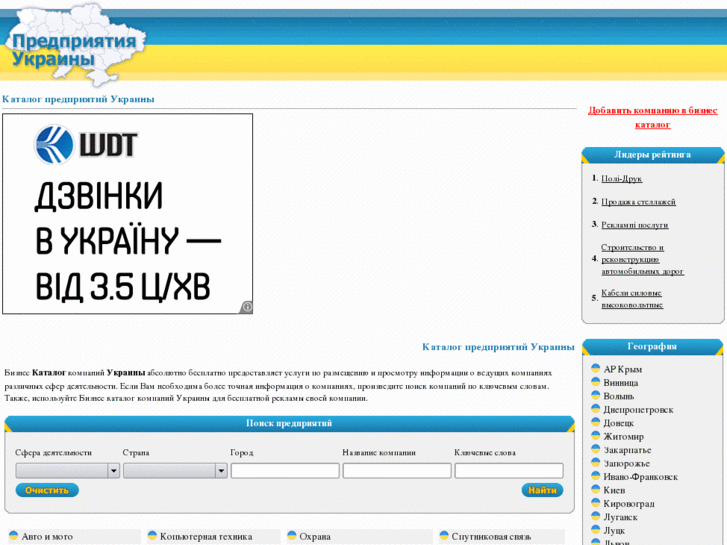
Task: Select Луцк region
Action: [614, 531]
